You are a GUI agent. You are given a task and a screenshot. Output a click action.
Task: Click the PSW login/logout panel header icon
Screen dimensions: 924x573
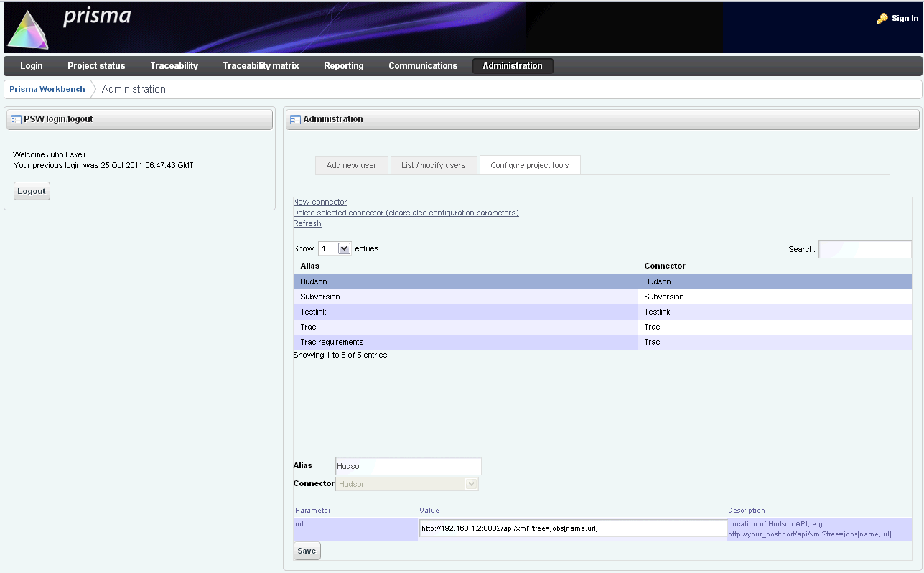(16, 118)
